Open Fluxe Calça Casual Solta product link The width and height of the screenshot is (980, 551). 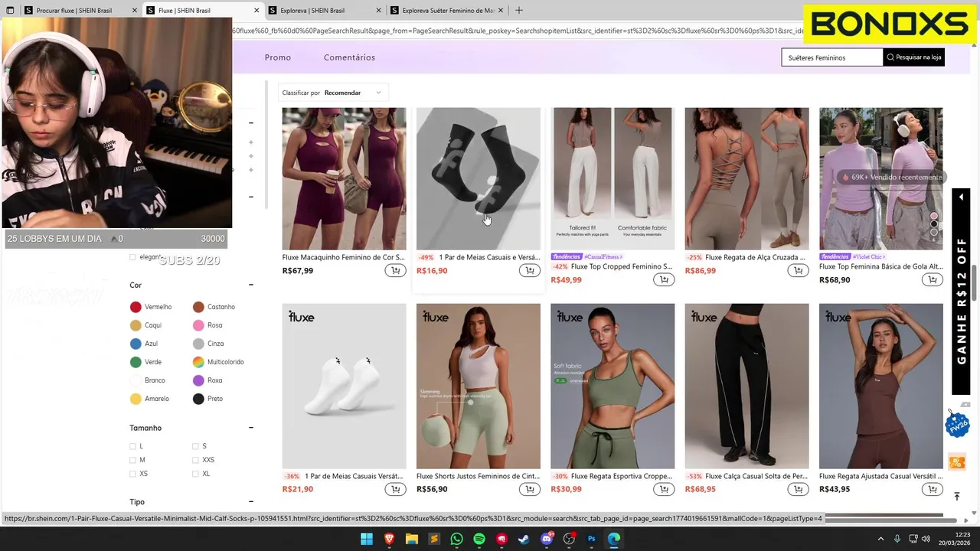point(756,476)
